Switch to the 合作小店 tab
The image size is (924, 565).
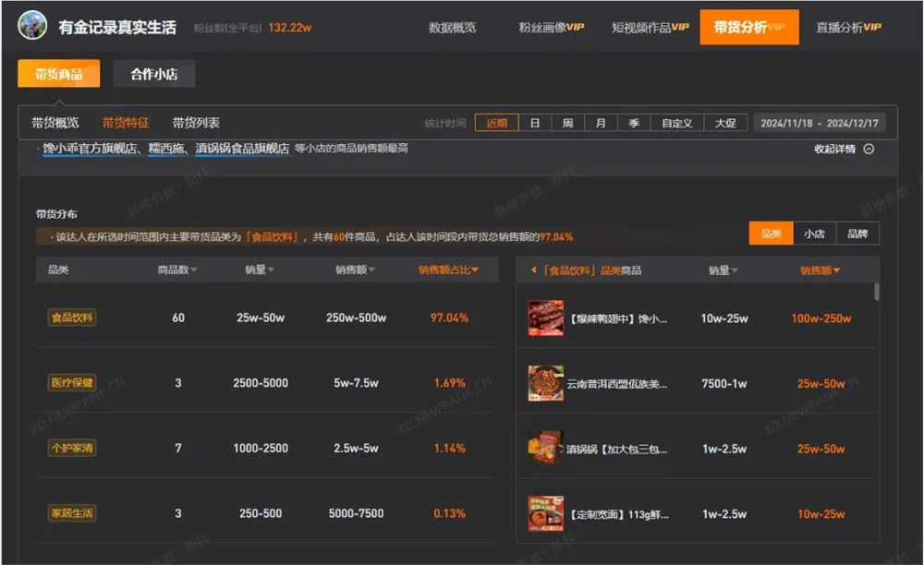152,74
